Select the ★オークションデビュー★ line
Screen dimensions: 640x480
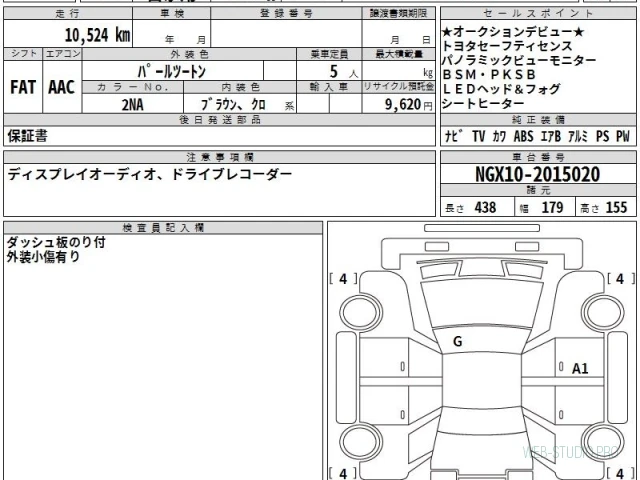(513, 32)
